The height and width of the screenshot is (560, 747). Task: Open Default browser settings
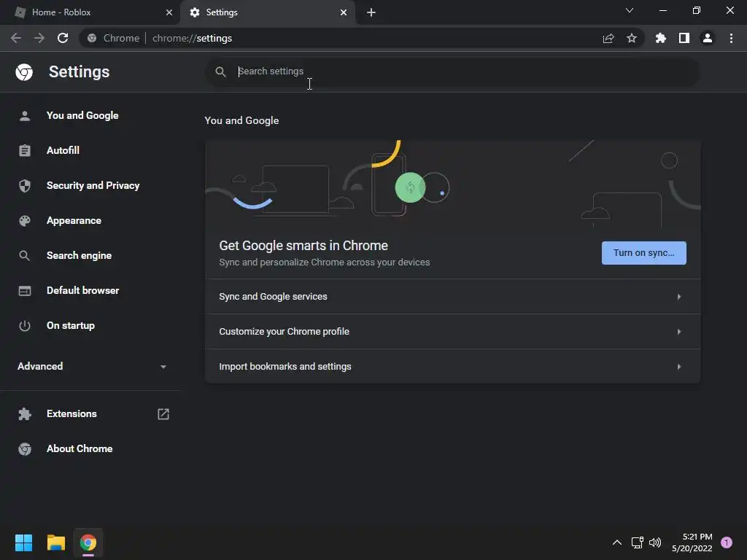pos(83,290)
